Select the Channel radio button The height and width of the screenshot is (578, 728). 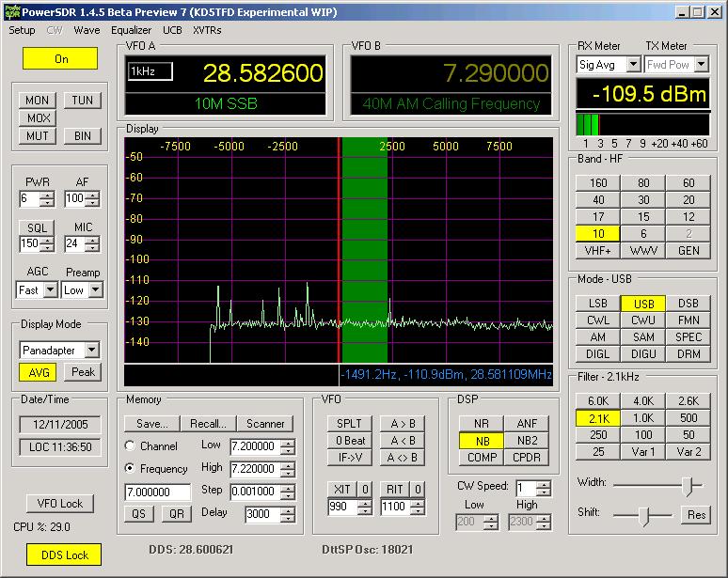coord(130,445)
